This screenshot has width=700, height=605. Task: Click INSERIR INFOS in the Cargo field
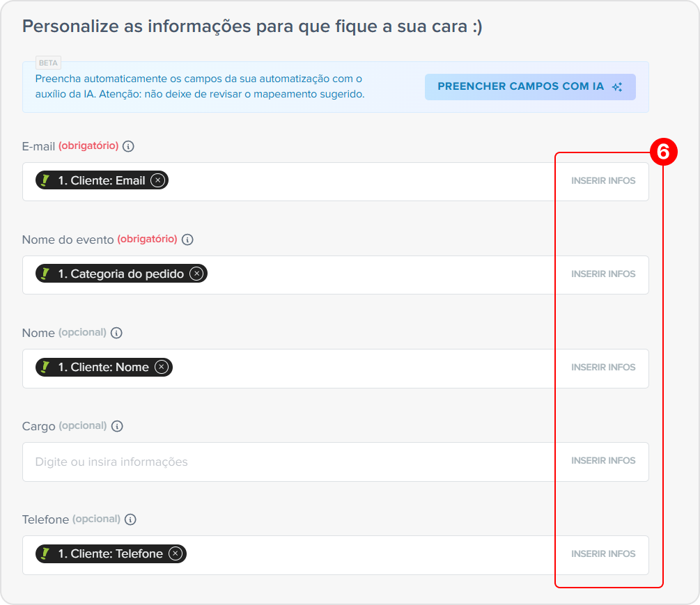point(603,460)
